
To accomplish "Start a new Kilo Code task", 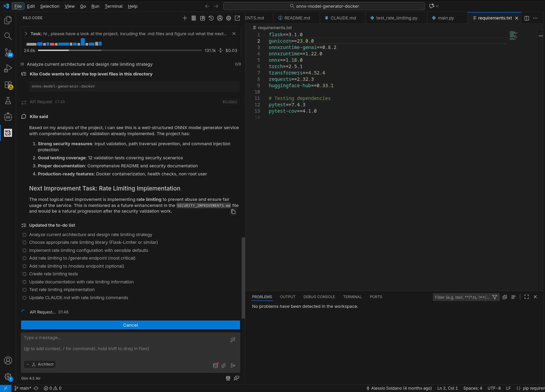I will point(185,18).
